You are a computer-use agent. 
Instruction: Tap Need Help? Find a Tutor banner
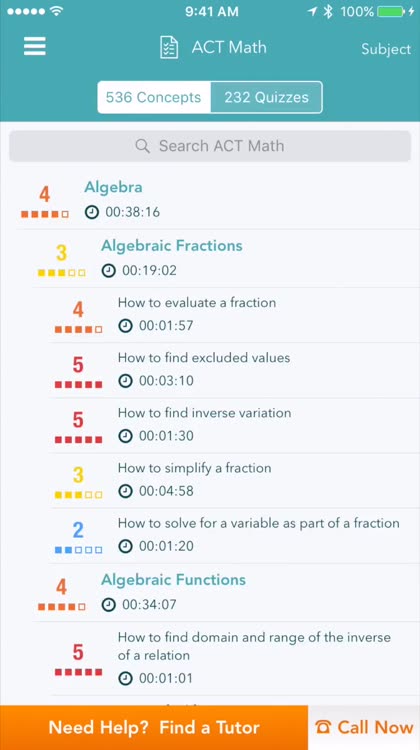154,728
